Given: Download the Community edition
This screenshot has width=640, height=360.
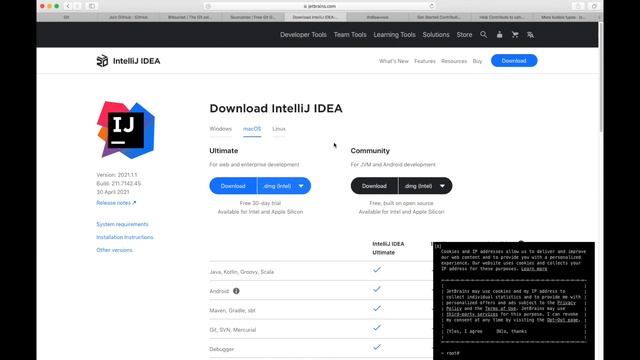Looking at the screenshot, I should (374, 186).
